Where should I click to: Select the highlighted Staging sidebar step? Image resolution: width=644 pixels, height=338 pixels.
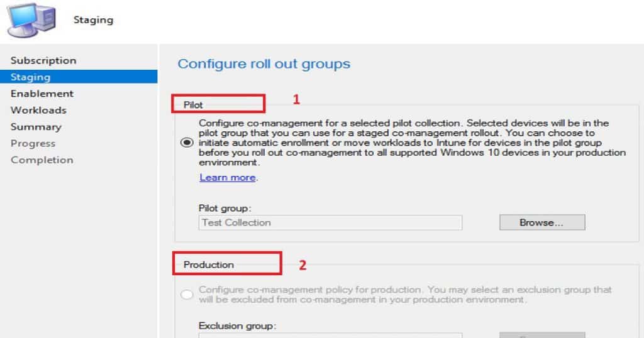tap(31, 77)
